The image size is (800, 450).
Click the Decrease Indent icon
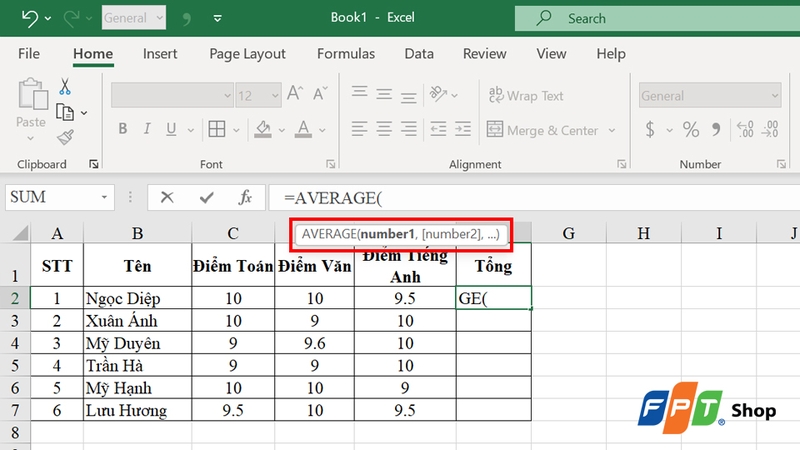(x=438, y=129)
